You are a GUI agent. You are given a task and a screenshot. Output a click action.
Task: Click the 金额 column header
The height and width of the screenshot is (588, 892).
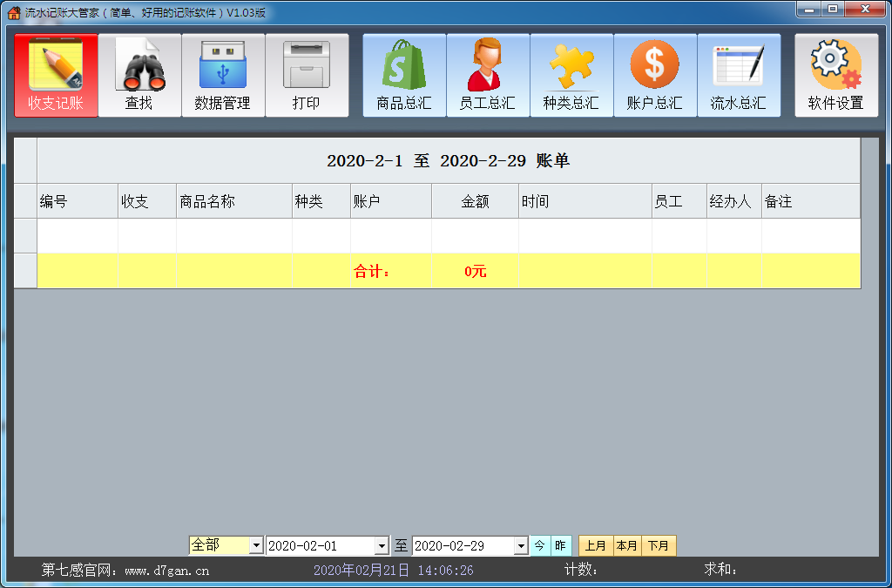pyautogui.click(x=475, y=201)
